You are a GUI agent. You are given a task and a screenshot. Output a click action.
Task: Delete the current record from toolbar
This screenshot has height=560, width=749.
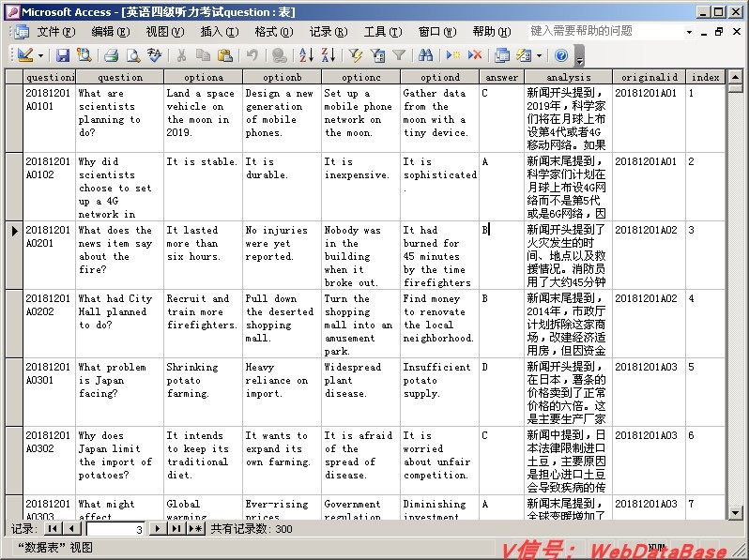coord(474,55)
